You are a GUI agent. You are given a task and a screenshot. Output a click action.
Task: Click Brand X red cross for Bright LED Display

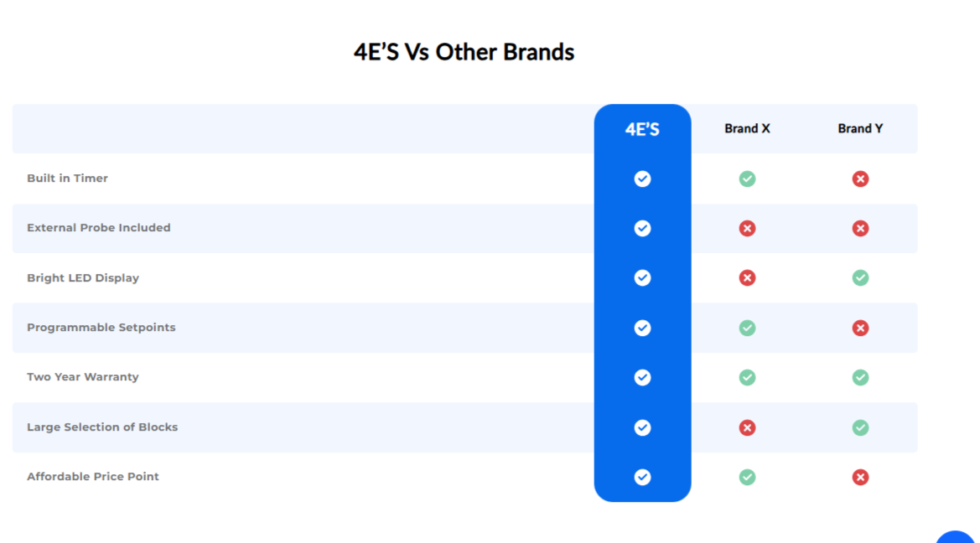pyautogui.click(x=747, y=277)
